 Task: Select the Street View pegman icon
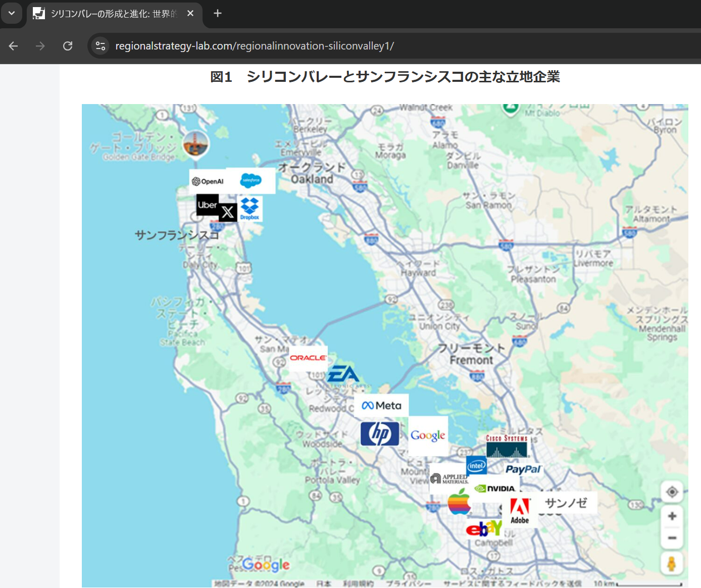[x=672, y=563]
